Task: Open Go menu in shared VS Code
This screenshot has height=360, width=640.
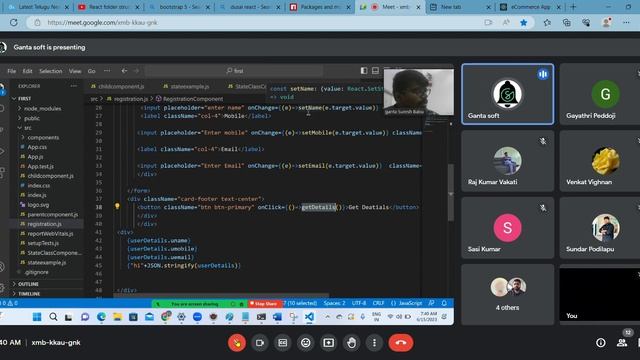Action: [91, 71]
